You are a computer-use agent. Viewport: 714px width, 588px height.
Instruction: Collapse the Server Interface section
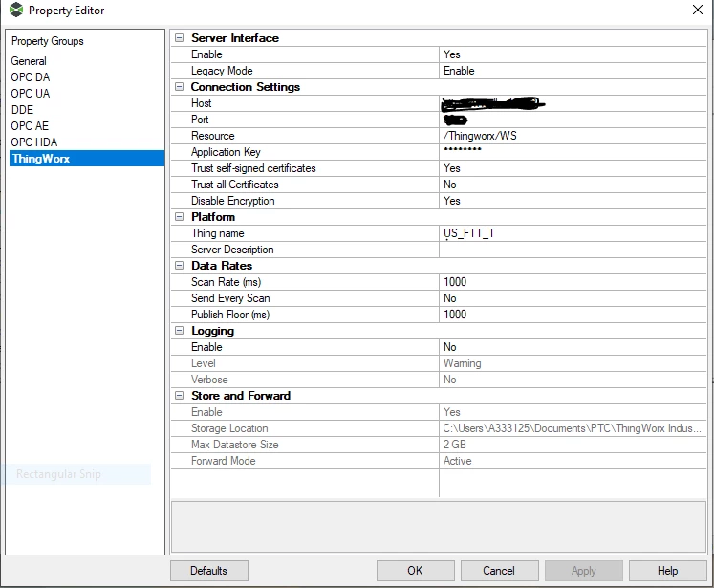point(180,38)
